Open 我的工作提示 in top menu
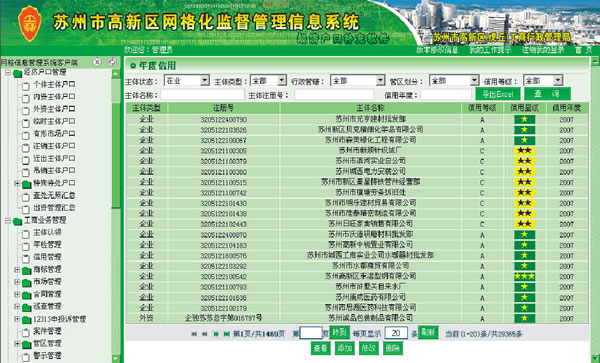 pos(490,50)
